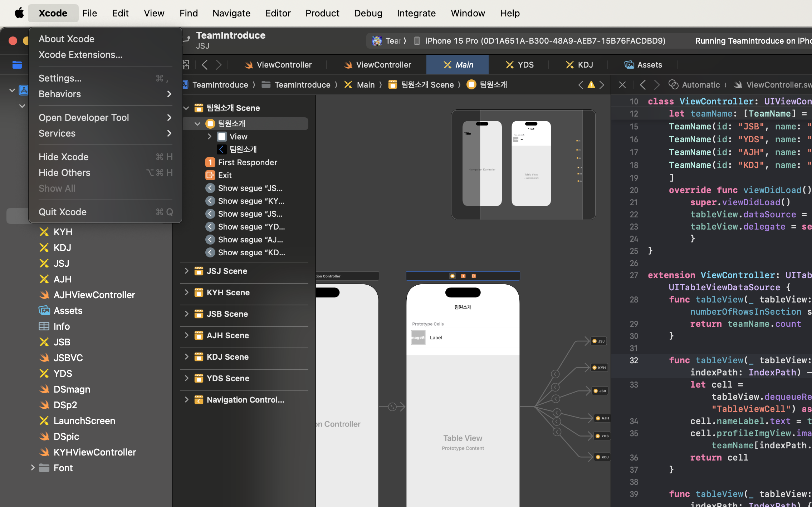Jump to next issue arrow
This screenshot has height=507, width=812.
(602, 85)
